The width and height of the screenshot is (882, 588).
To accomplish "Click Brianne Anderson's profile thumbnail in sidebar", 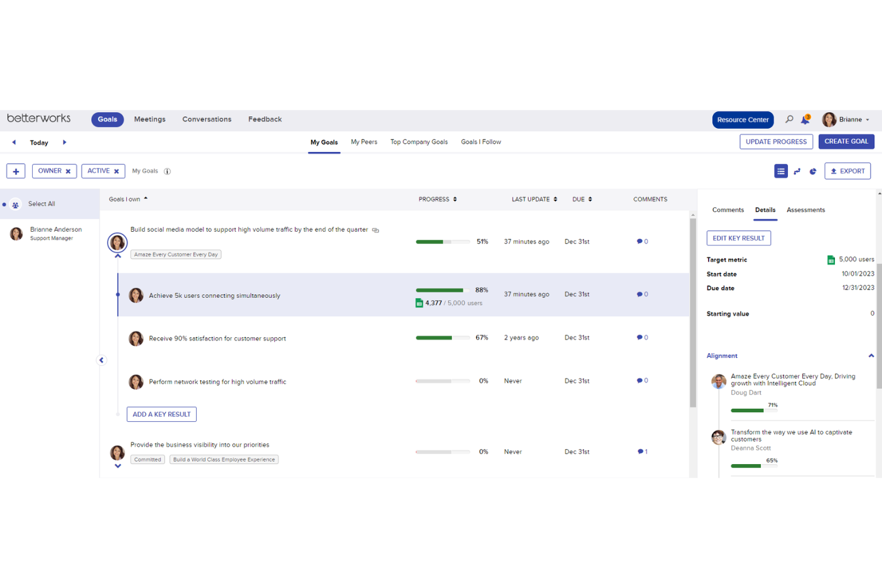I will [x=16, y=234].
